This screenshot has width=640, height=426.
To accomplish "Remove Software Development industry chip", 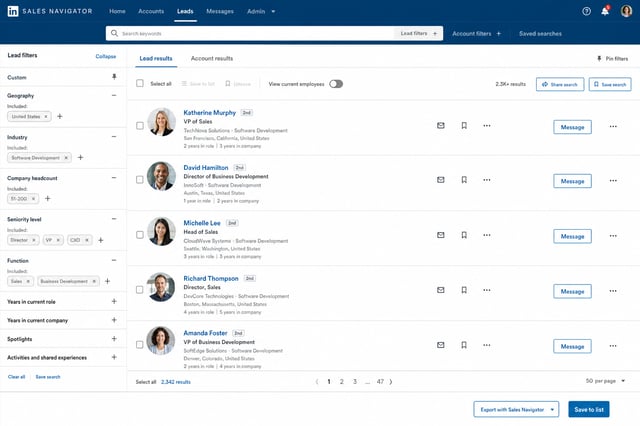I will coord(66,158).
